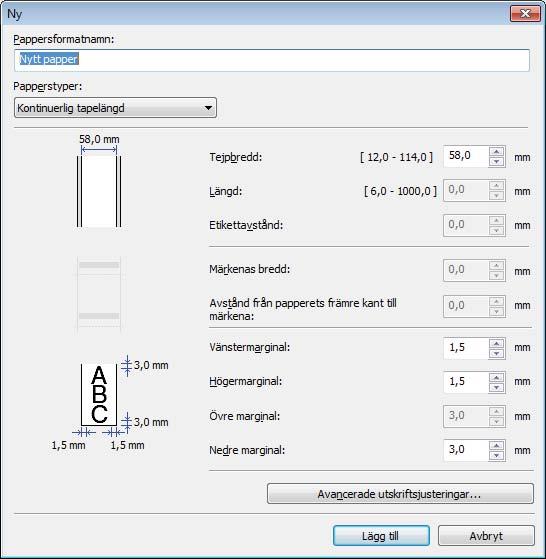Image resolution: width=546 pixels, height=559 pixels.
Task: Click the Högermarginal value field
Action: tap(465, 382)
